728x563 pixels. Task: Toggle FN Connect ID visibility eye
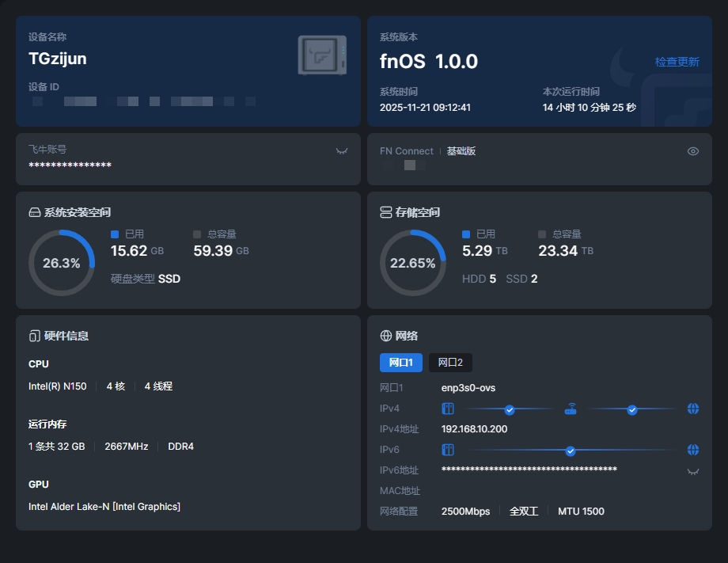click(x=693, y=151)
